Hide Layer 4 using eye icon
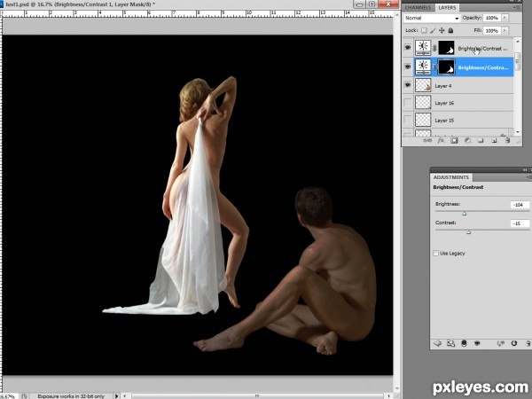The image size is (532, 399). [408, 85]
